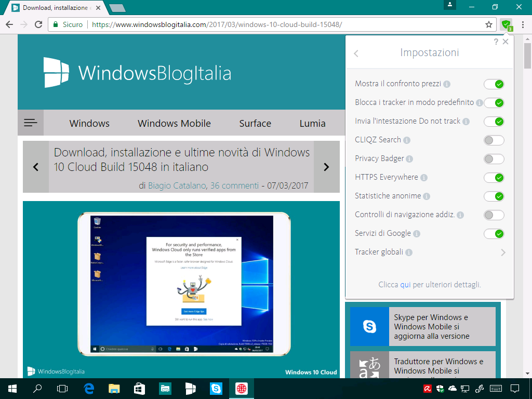The height and width of the screenshot is (399, 532).
Task: Click the qui link for more details
Action: 405,284
